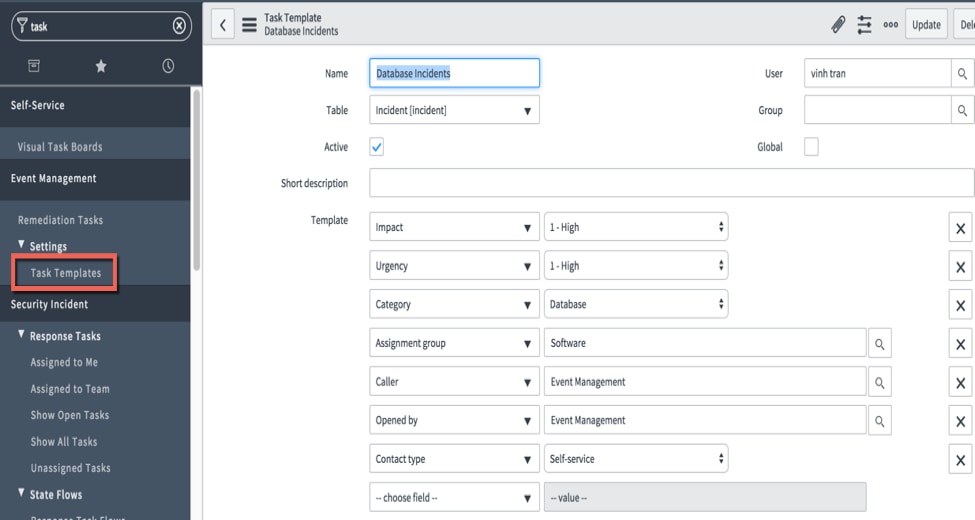Remove the Urgency template row
This screenshot has width=975, height=520.
[x=960, y=267]
